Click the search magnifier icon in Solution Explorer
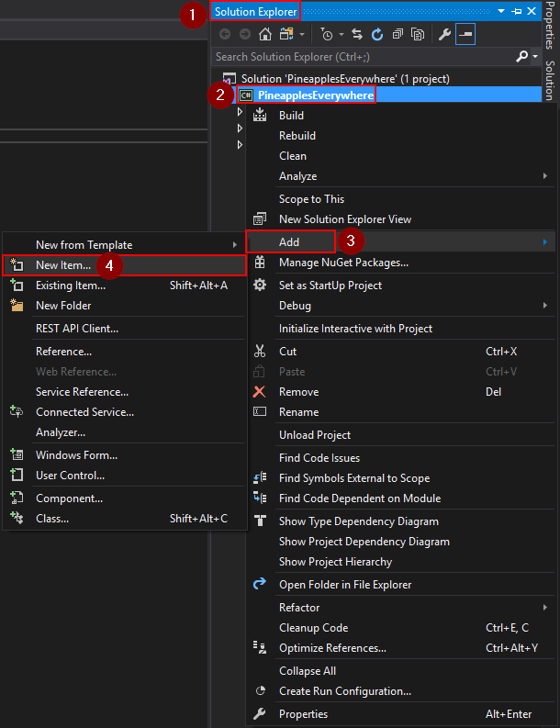The width and height of the screenshot is (560, 728). pyautogui.click(x=521, y=57)
